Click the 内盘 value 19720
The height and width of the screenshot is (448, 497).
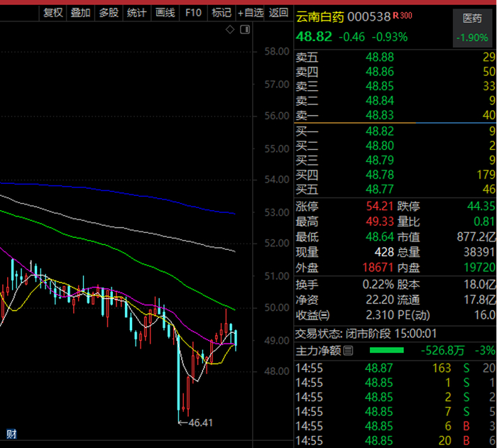tap(479, 268)
